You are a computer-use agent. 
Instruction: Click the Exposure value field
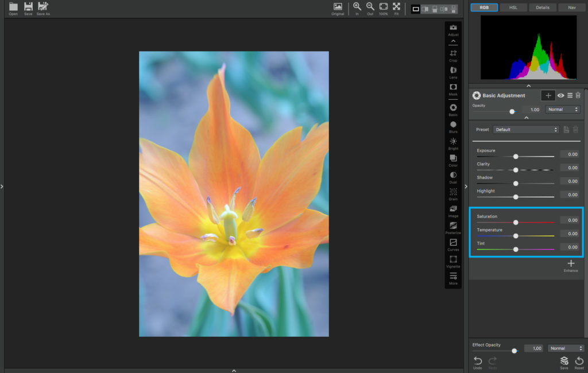[x=570, y=154]
